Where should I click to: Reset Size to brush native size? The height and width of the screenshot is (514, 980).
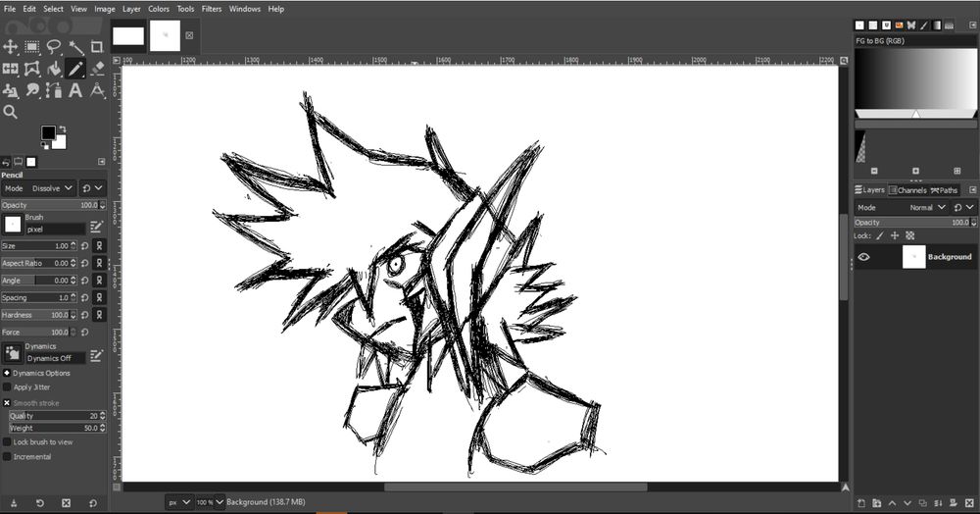tap(84, 246)
